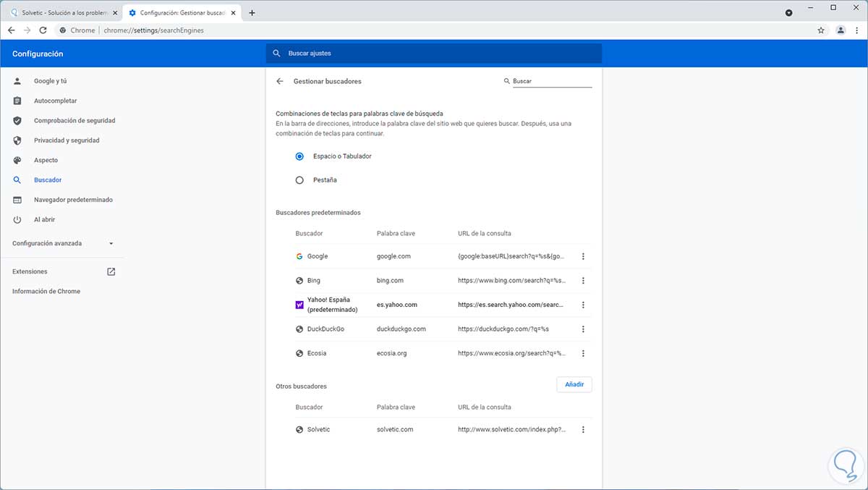The height and width of the screenshot is (490, 868).
Task: Click the Yahoo purple icon in list
Action: (299, 305)
